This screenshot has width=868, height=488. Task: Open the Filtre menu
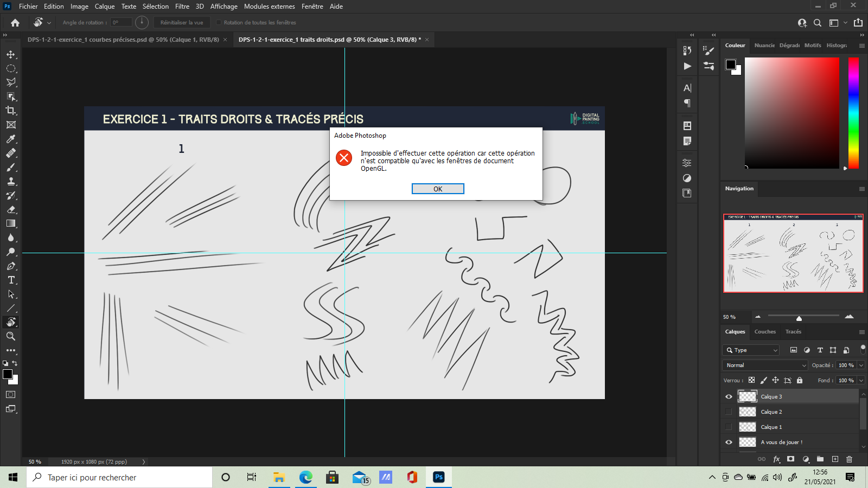click(x=182, y=6)
